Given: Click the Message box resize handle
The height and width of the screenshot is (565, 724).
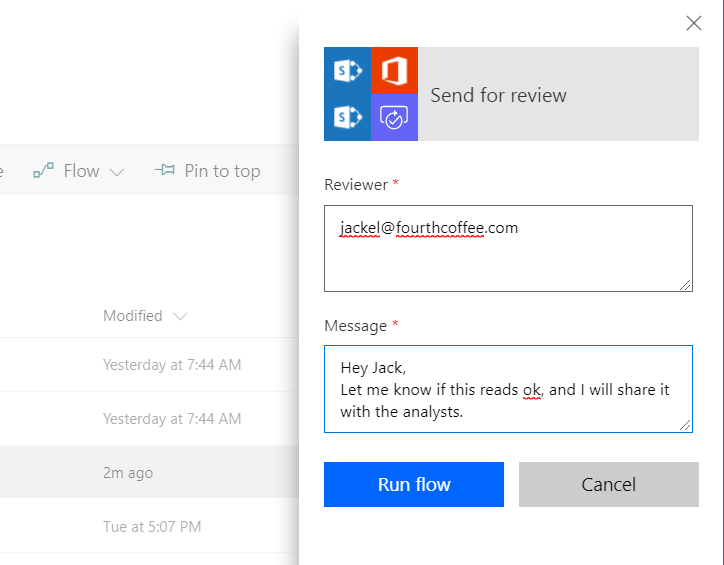Looking at the screenshot, I should coord(686,426).
